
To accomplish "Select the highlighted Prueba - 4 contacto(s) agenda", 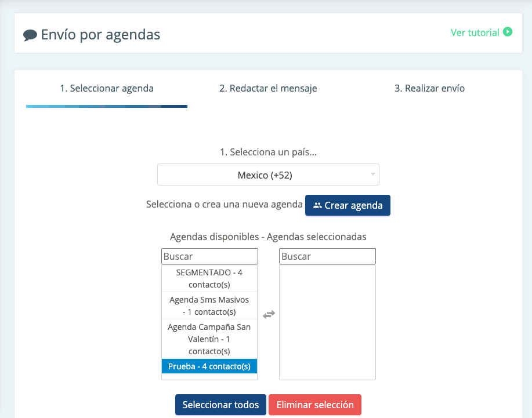I will (209, 366).
